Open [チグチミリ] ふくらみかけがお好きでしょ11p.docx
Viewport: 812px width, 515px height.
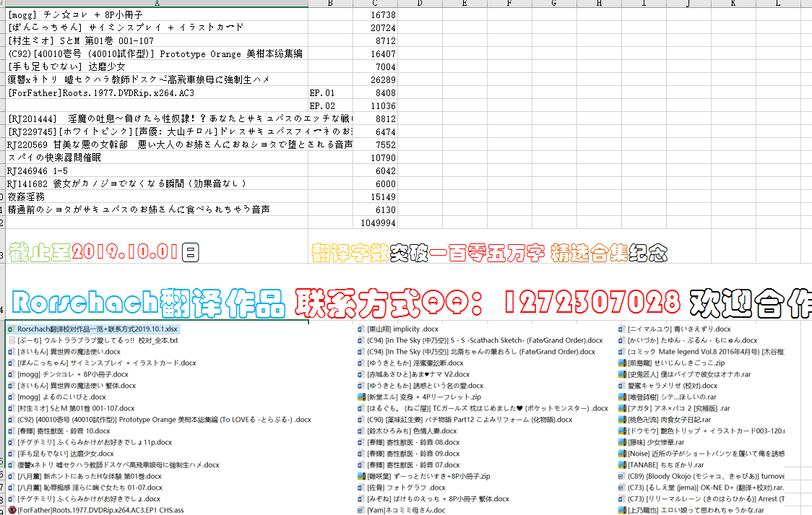94,441
